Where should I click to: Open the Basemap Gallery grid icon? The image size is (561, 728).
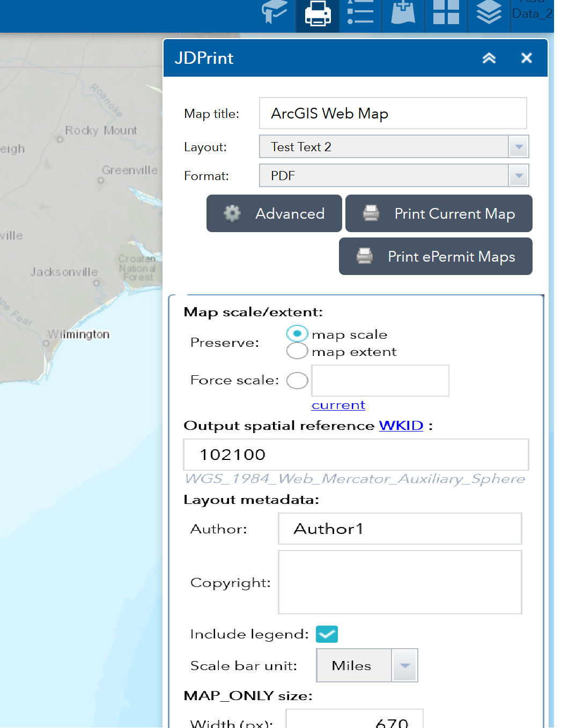[446, 14]
